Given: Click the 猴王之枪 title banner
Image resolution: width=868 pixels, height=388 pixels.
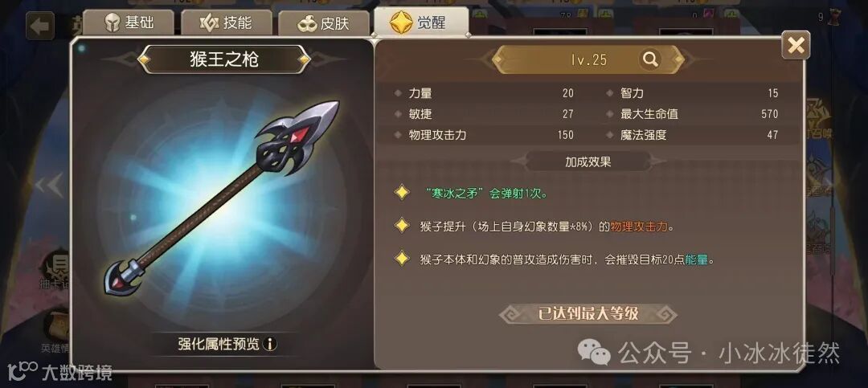Looking at the screenshot, I should (x=223, y=59).
